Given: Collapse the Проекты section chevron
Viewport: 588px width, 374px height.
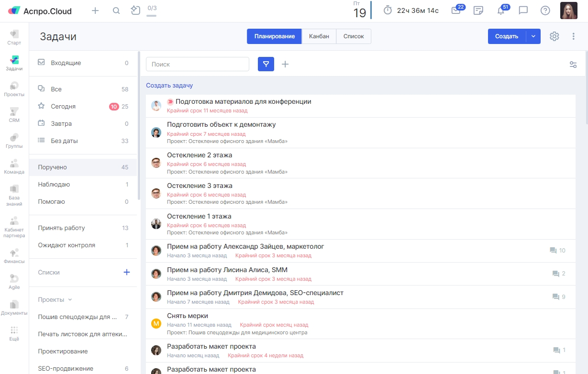Looking at the screenshot, I should (70, 300).
